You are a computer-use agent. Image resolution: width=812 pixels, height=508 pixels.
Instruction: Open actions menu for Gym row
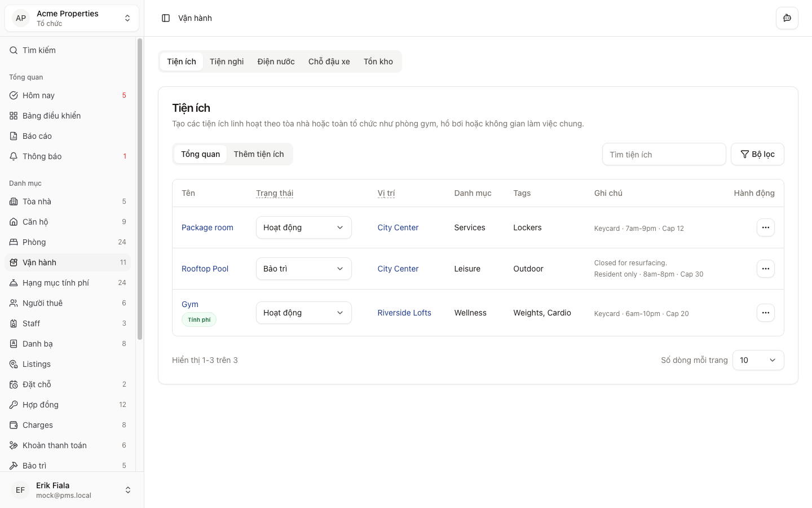pyautogui.click(x=765, y=313)
